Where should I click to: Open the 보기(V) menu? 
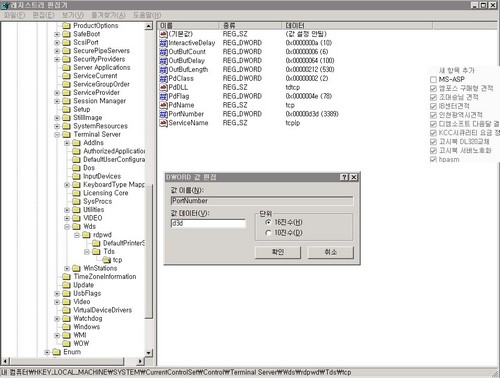[73, 15]
